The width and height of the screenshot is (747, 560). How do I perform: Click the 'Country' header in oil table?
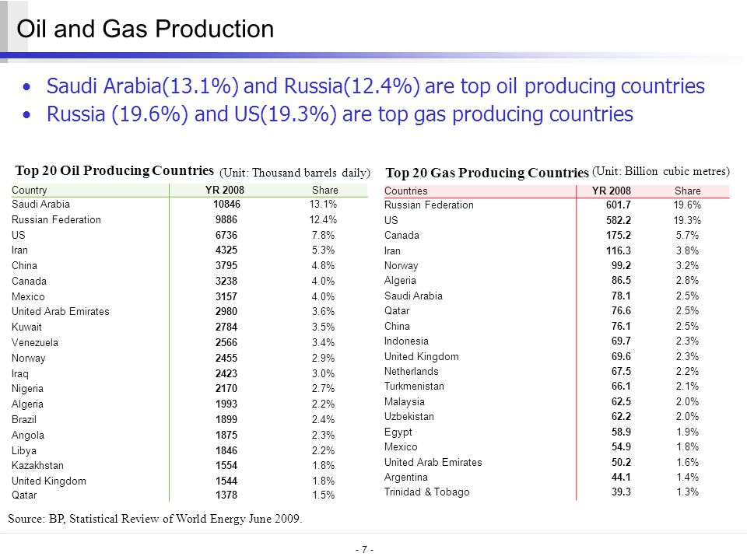pyautogui.click(x=29, y=190)
